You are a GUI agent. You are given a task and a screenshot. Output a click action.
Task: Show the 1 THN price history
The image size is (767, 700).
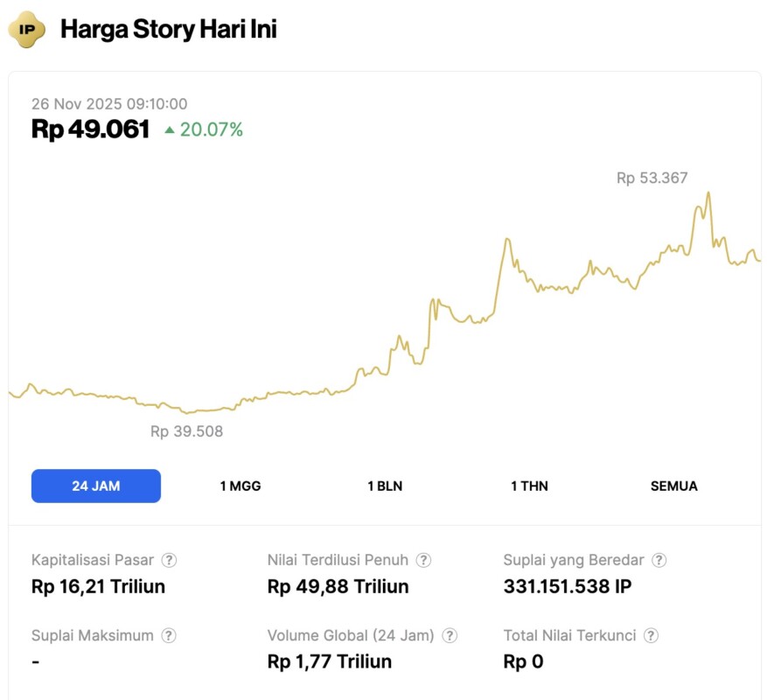tap(529, 486)
